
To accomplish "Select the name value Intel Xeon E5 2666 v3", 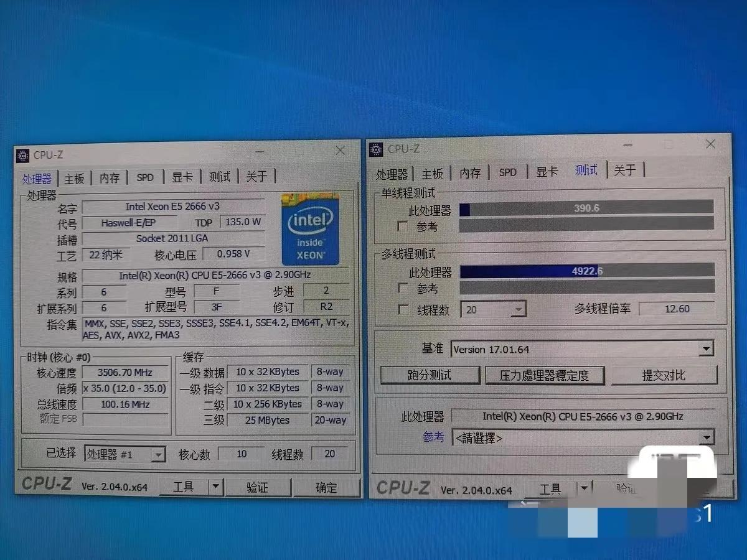I will pyautogui.click(x=173, y=207).
